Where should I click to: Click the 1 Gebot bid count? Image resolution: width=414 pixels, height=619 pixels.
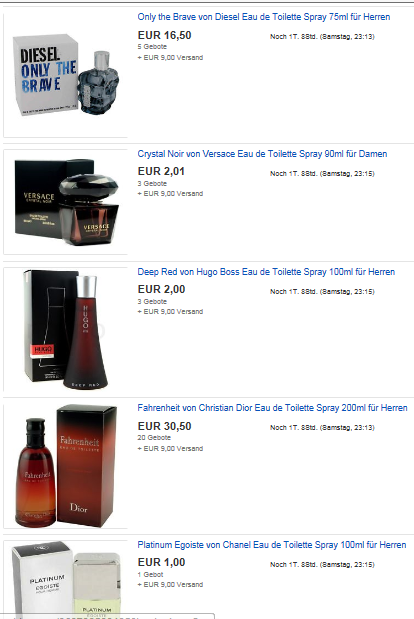[150, 574]
